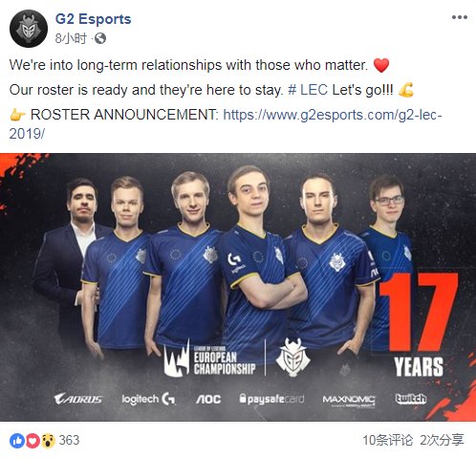Click the 8小时 post timestamp
This screenshot has height=459, width=476.
(x=71, y=38)
